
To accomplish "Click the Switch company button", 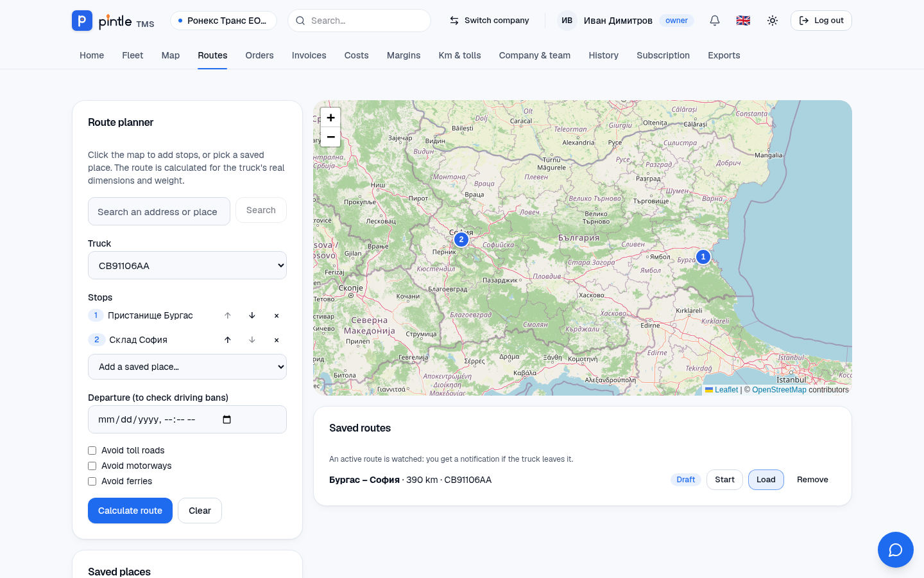I will click(490, 21).
